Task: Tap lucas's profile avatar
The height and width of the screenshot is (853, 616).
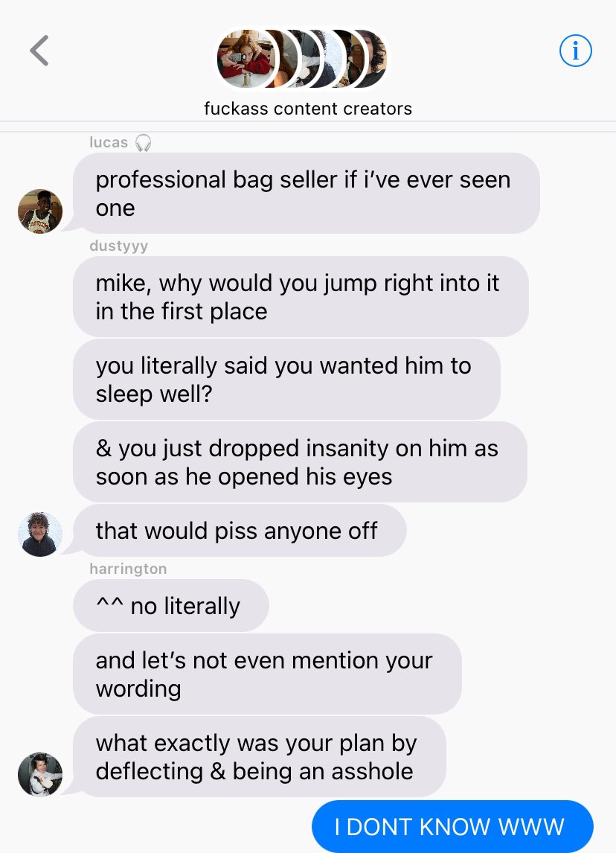Action: pos(40,211)
